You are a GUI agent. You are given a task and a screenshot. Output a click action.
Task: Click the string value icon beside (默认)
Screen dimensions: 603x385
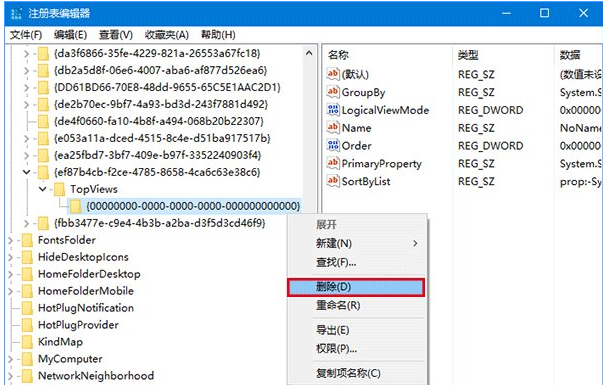tap(333, 73)
